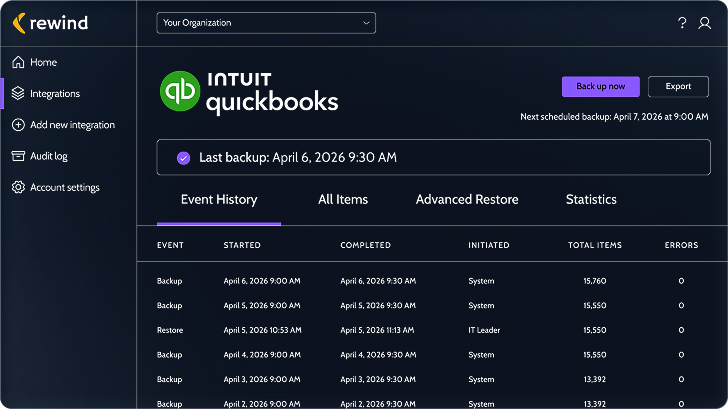Click completed time April 3, 2026 9:30 AM
Screen dimensions: 728x409
click(x=378, y=379)
